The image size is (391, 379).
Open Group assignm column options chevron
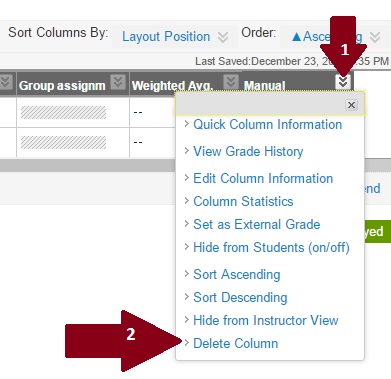pos(118,81)
